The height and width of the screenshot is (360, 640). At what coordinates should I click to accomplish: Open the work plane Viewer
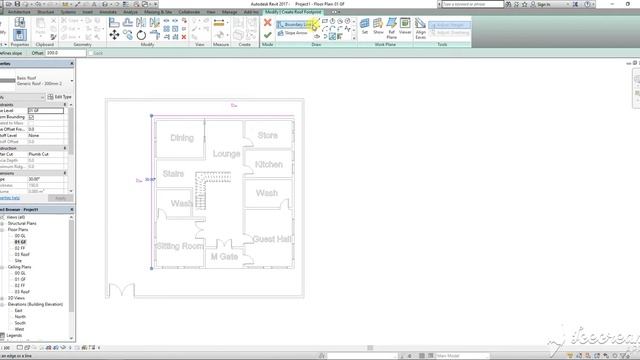pos(405,26)
